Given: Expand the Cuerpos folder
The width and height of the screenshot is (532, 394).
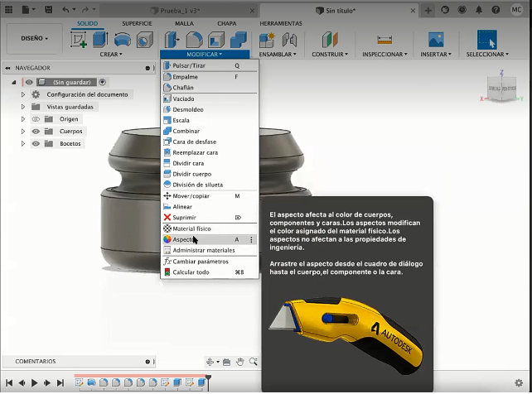Looking at the screenshot, I should 22,132.
